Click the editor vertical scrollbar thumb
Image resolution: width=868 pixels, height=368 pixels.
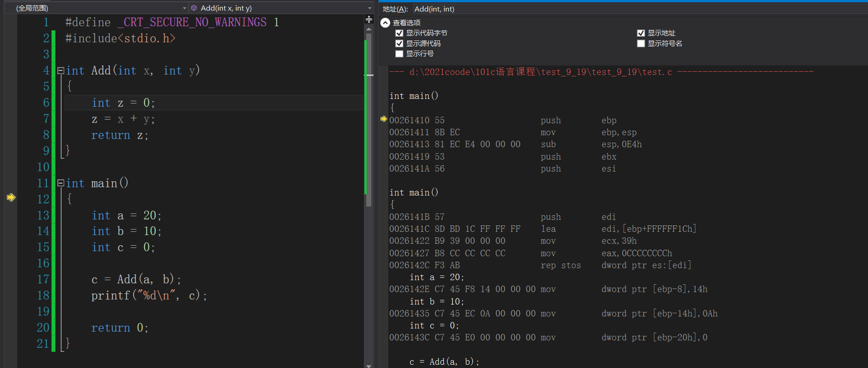coord(369,120)
